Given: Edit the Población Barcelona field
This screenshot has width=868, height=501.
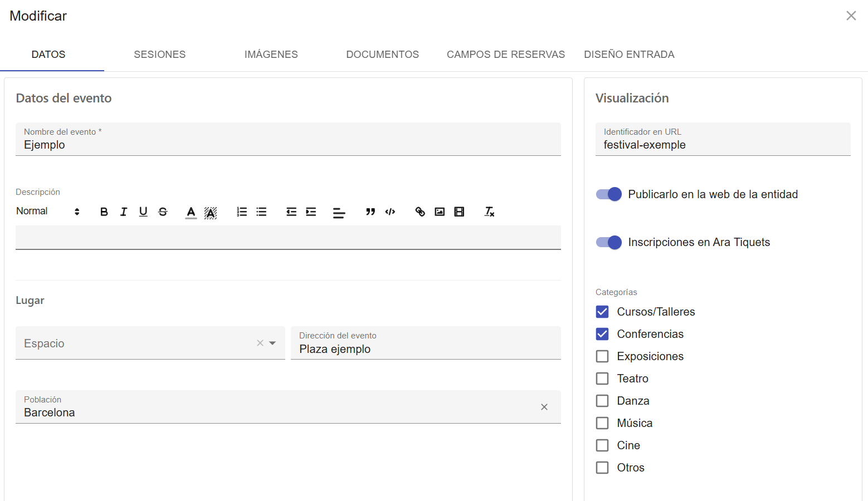Looking at the screenshot, I should point(288,407).
